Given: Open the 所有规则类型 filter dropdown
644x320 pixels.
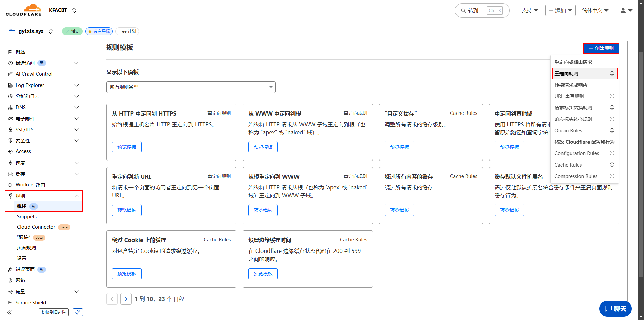Looking at the screenshot, I should point(191,87).
